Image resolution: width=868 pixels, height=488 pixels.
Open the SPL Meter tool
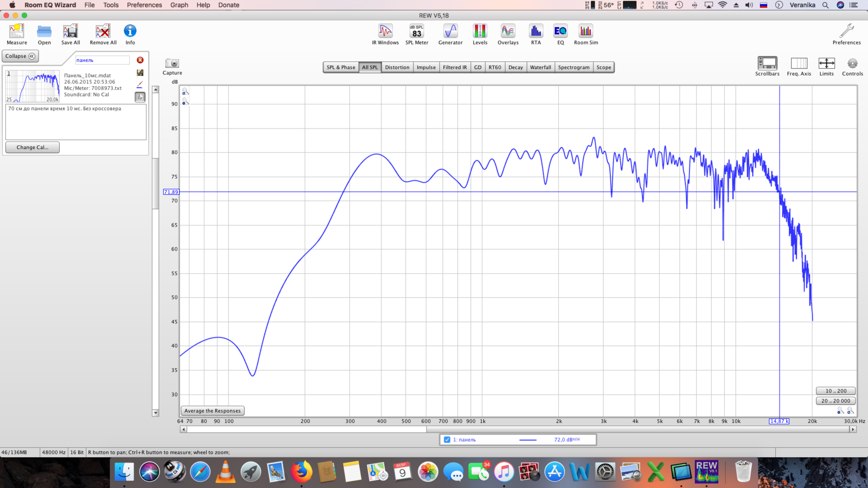(417, 35)
